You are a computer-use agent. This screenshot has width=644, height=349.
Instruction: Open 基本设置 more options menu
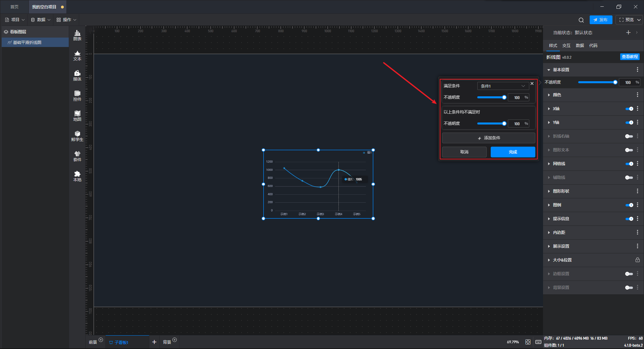coord(638,69)
